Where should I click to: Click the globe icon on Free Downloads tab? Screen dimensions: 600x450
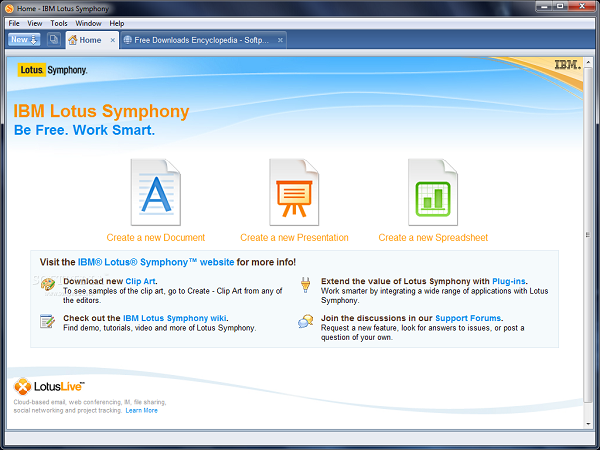pyautogui.click(x=128, y=40)
